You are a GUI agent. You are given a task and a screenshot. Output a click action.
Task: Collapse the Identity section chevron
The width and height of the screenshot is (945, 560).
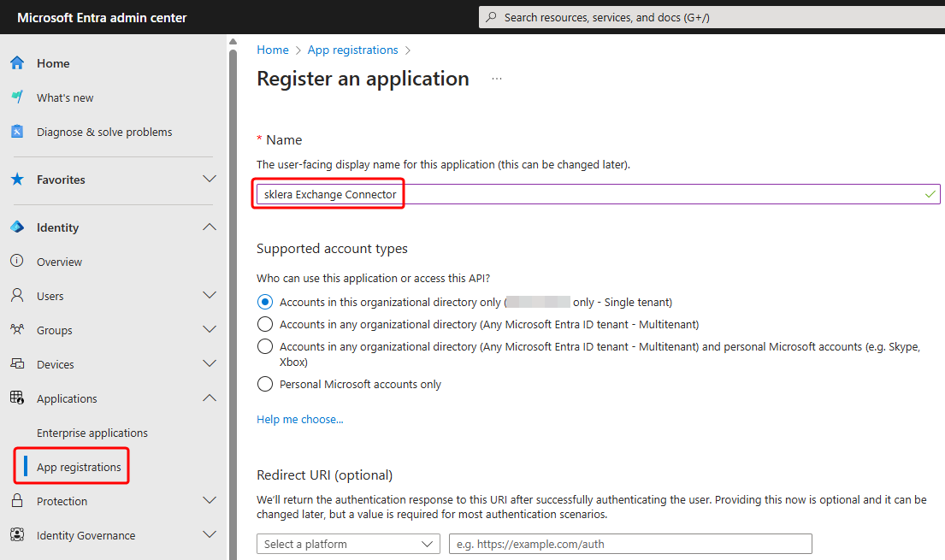pyautogui.click(x=210, y=227)
